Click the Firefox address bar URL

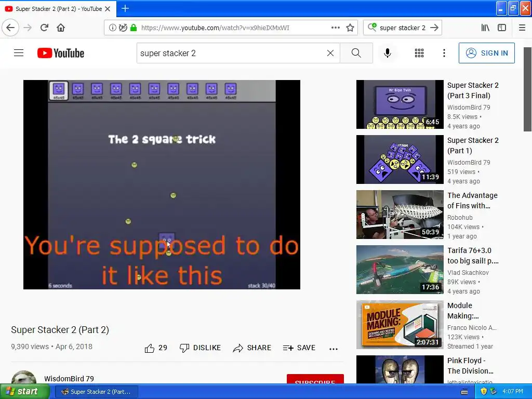coord(215,28)
